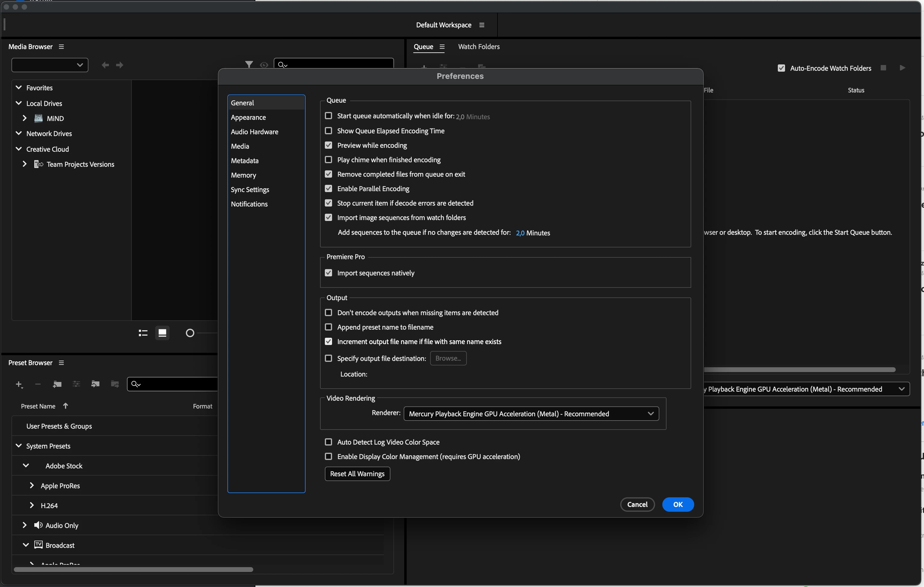Click the Media Browser thumbnail zoom slider handle
Viewport: 924px width, 587px height.
pyautogui.click(x=190, y=333)
